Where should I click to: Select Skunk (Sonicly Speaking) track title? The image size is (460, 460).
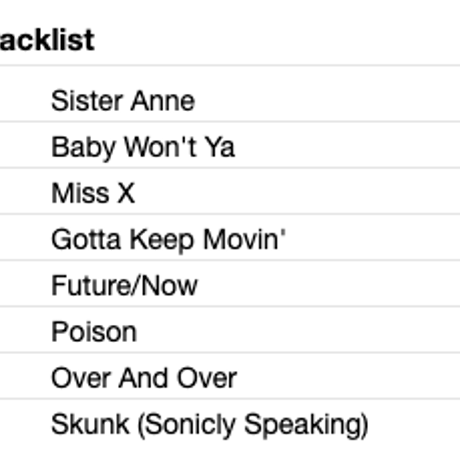click(x=210, y=424)
